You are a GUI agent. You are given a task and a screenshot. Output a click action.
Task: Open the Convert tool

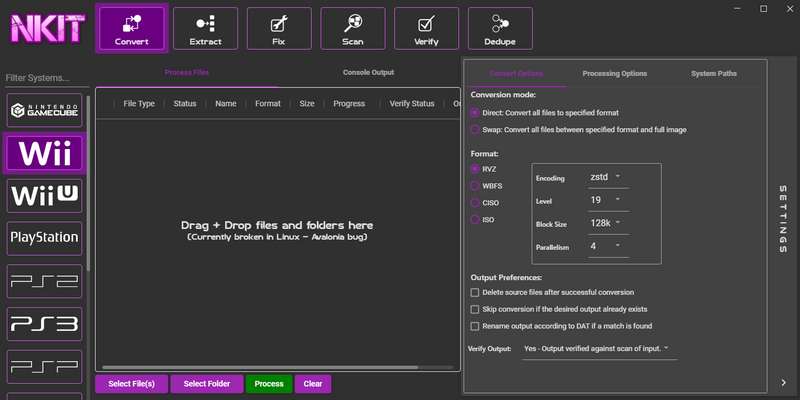tap(132, 28)
